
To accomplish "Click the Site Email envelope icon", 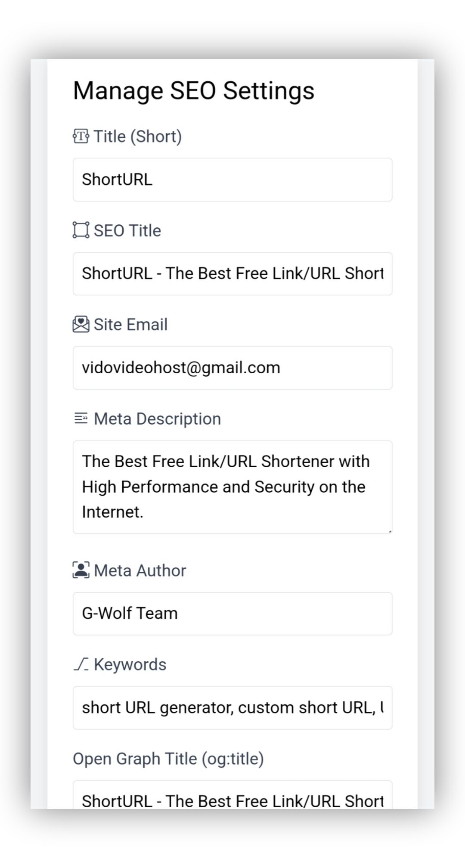I will click(81, 325).
